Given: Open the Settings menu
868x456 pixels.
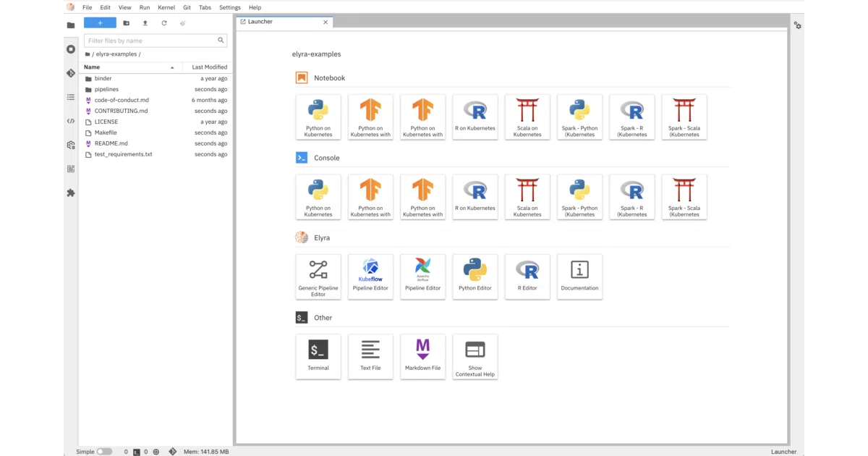Looking at the screenshot, I should 230,7.
